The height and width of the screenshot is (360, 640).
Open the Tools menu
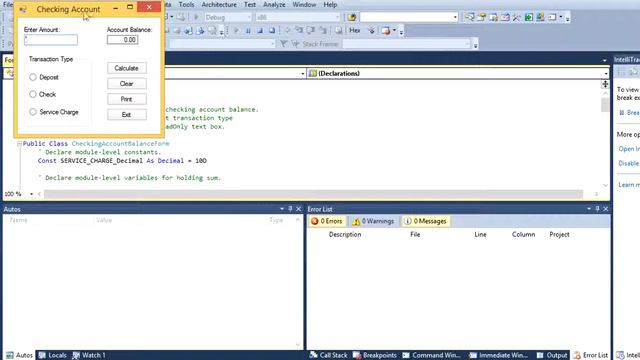[187, 4]
